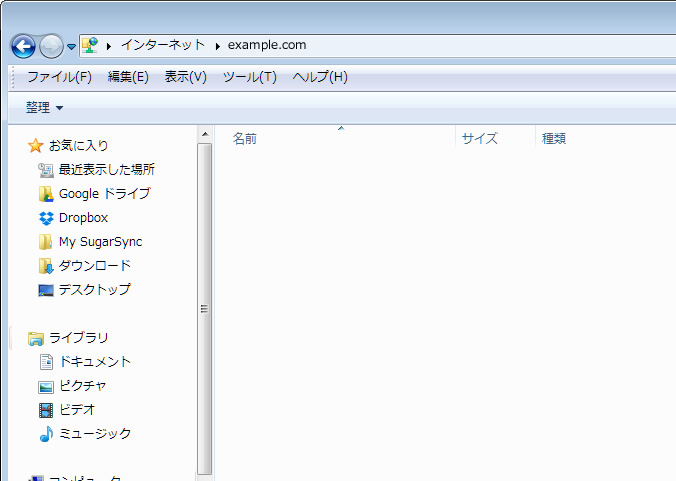Click the Back navigation arrow button

click(23, 46)
